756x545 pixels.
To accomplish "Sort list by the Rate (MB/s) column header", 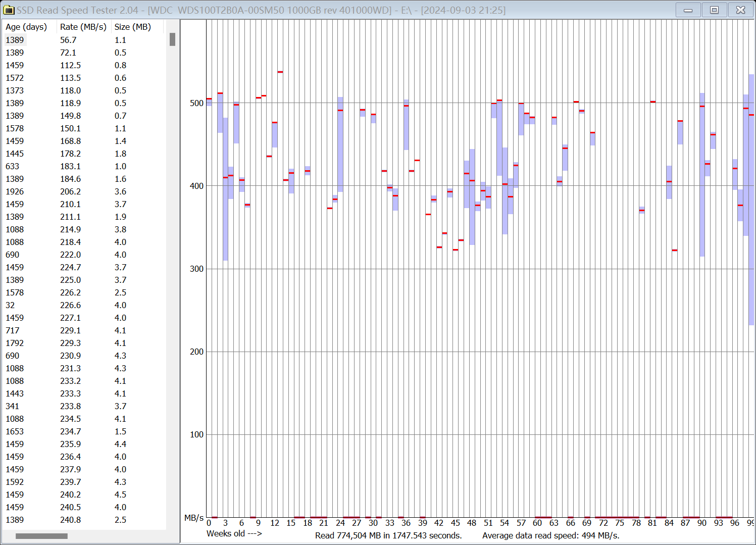I will pos(83,27).
